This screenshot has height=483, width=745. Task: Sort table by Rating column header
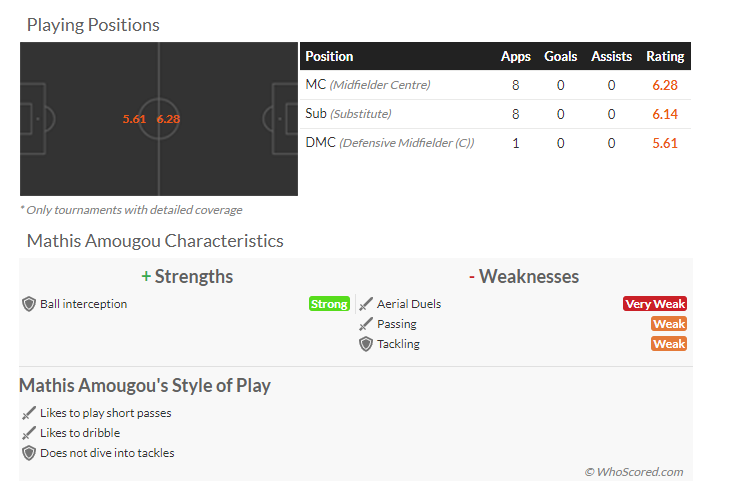[x=665, y=57]
